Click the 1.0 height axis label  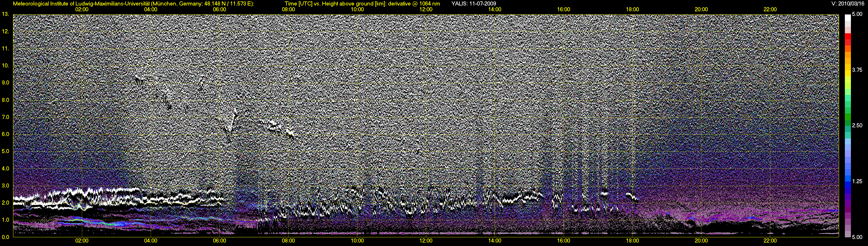point(6,220)
